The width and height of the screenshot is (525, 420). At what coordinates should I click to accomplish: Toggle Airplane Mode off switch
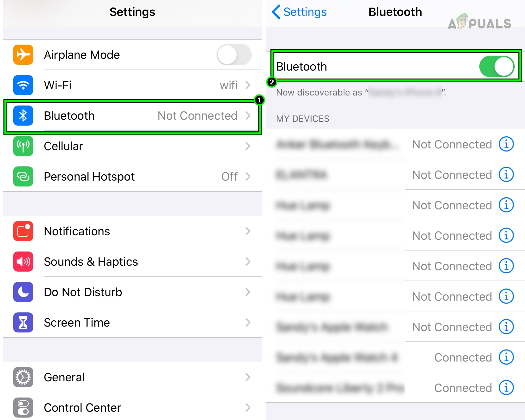(x=234, y=55)
